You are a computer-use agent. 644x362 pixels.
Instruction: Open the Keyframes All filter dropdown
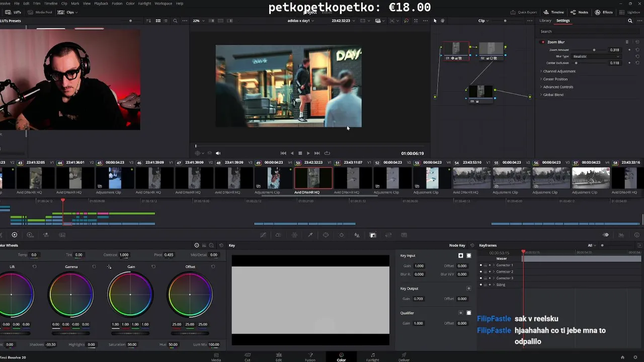click(x=592, y=245)
